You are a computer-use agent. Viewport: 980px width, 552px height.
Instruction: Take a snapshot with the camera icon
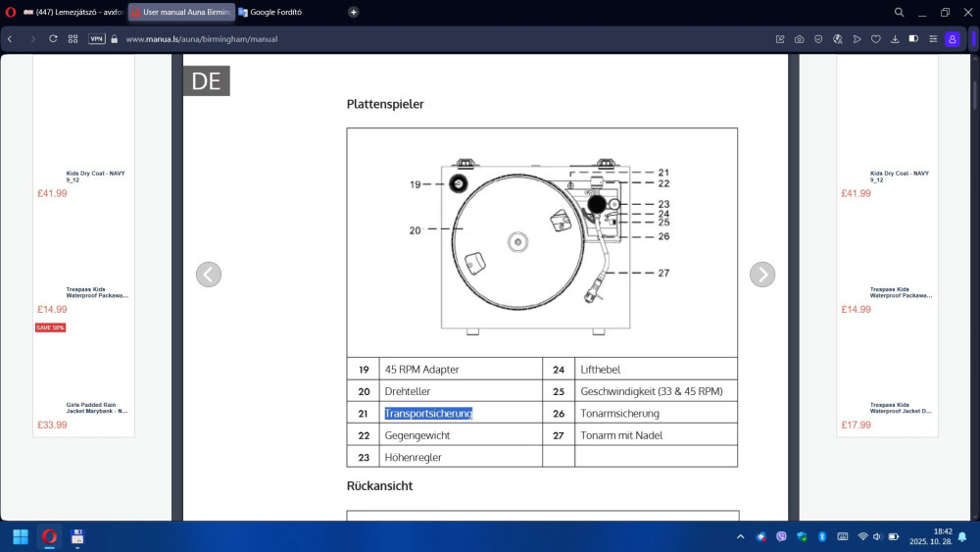coord(800,39)
